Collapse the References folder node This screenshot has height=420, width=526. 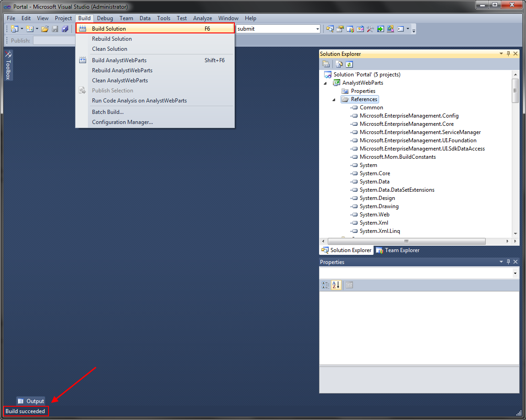(334, 100)
